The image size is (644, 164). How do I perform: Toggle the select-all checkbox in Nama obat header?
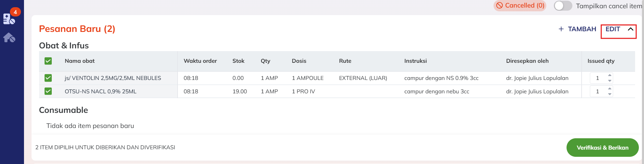click(48, 61)
